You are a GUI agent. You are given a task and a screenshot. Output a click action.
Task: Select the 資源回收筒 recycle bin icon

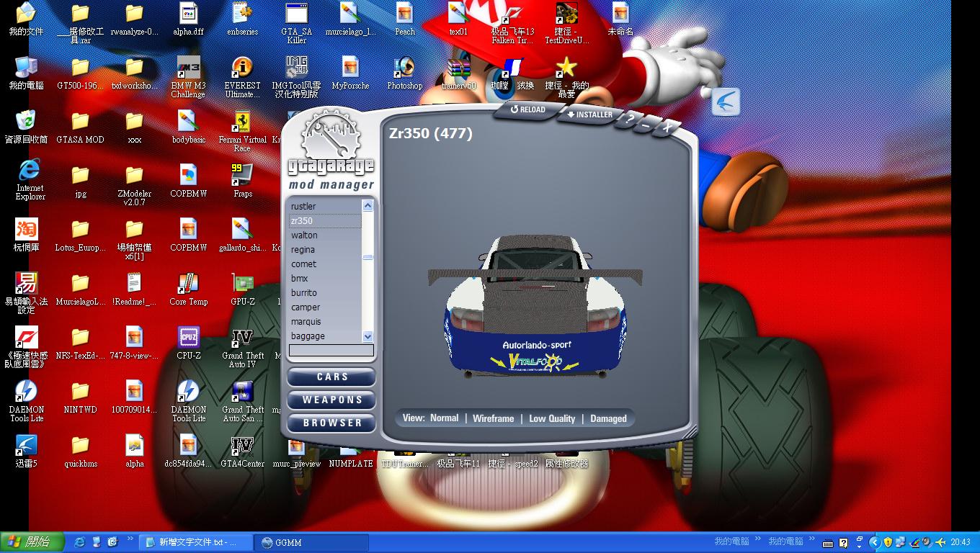pos(26,125)
